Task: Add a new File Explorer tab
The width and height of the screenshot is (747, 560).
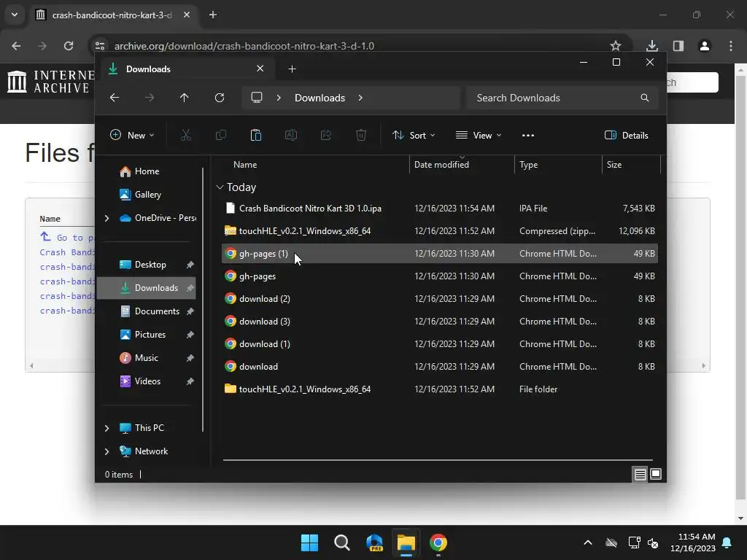Action: tap(292, 69)
